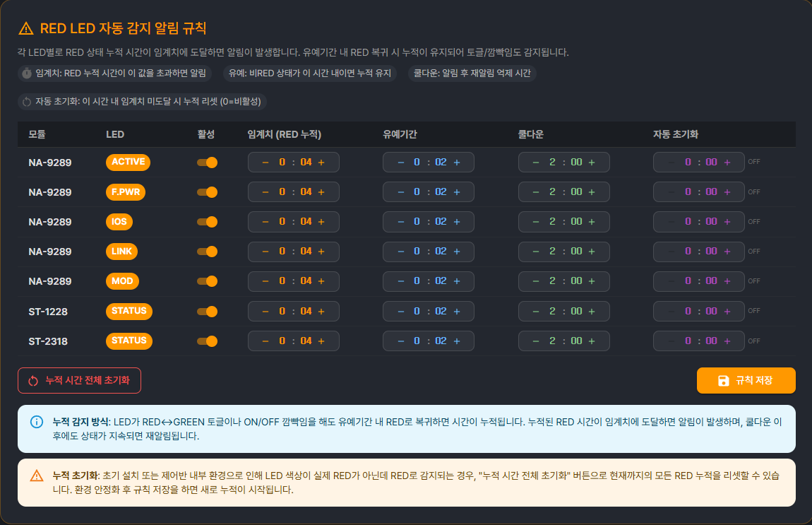Toggle active switch for NA-9289 ACTIVE LED

(x=207, y=163)
